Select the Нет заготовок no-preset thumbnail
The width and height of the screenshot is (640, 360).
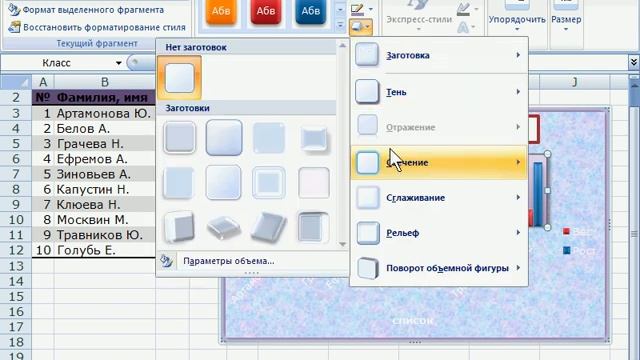[180, 78]
